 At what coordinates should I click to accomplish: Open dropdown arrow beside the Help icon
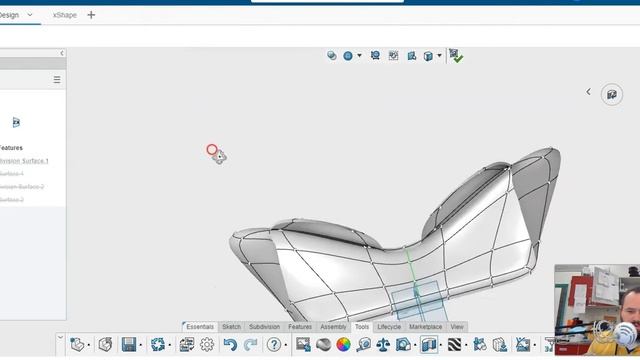[285, 345]
